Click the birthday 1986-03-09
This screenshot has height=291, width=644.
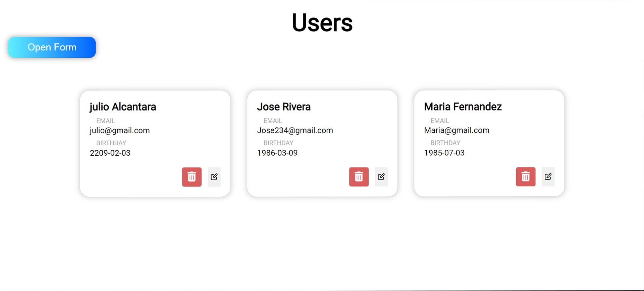[277, 153]
